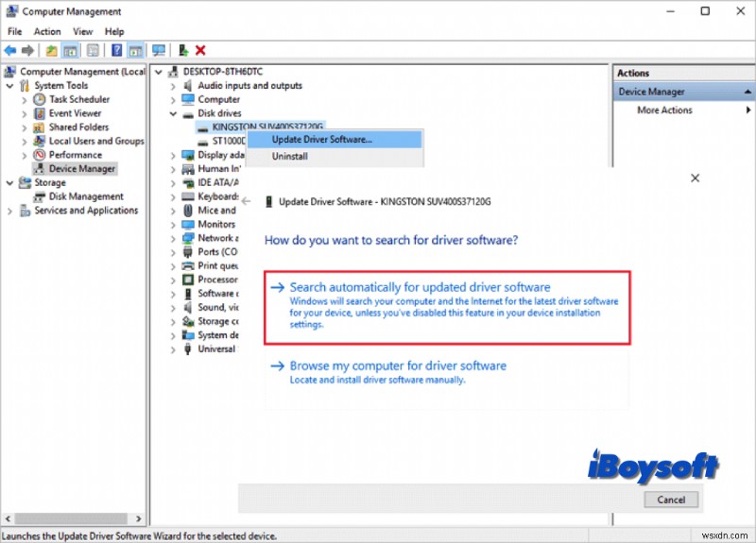This screenshot has height=543, width=756.
Task: Select Local Users and Groups node
Action: [x=96, y=141]
